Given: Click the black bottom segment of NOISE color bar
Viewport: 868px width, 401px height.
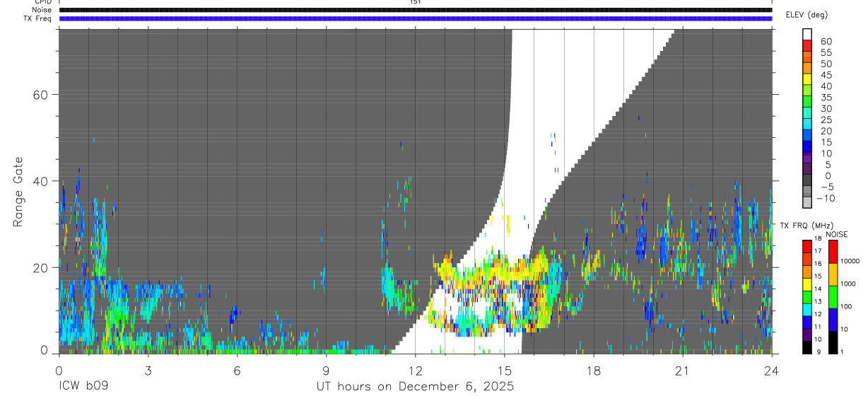Looking at the screenshot, I should tap(833, 342).
